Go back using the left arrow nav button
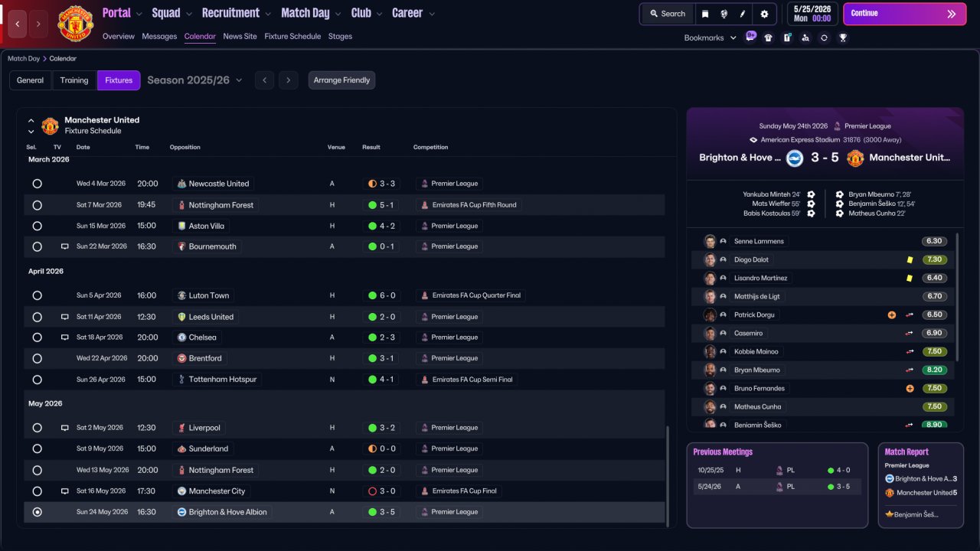 click(18, 24)
